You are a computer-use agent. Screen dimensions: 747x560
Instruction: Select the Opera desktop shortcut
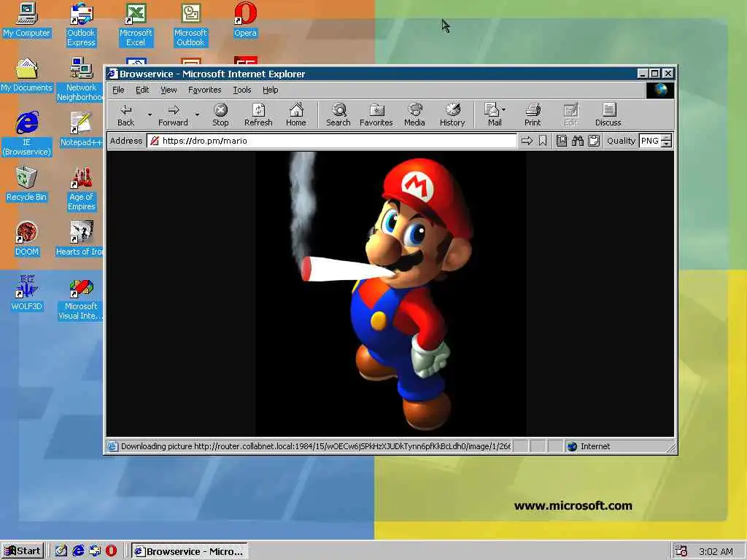click(x=245, y=20)
